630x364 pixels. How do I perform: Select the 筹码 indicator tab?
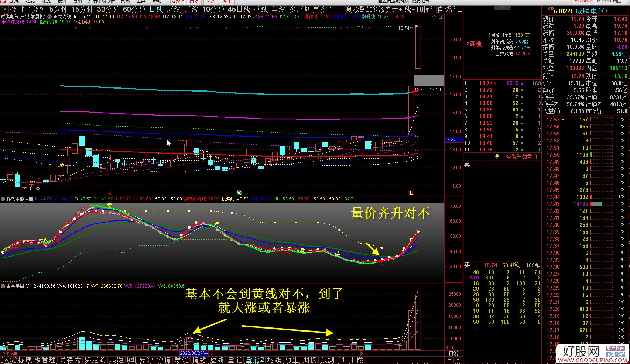pyautogui.click(x=181, y=360)
